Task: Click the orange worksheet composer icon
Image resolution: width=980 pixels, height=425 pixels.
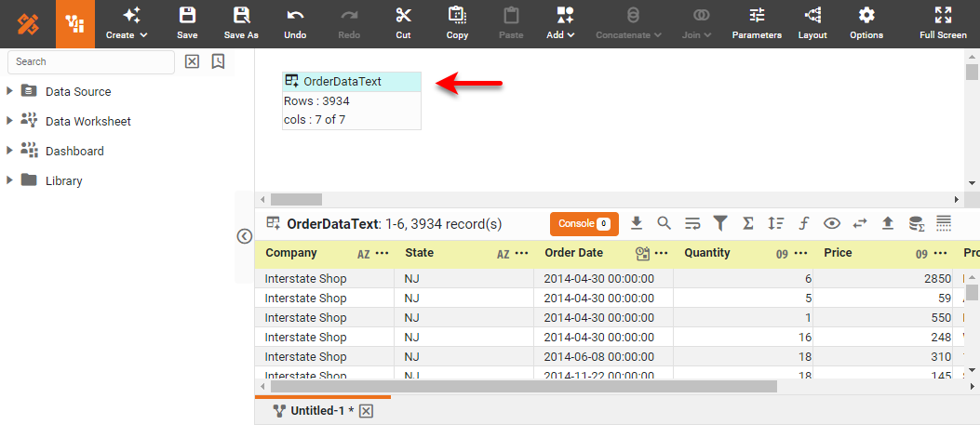Action: 75,24
